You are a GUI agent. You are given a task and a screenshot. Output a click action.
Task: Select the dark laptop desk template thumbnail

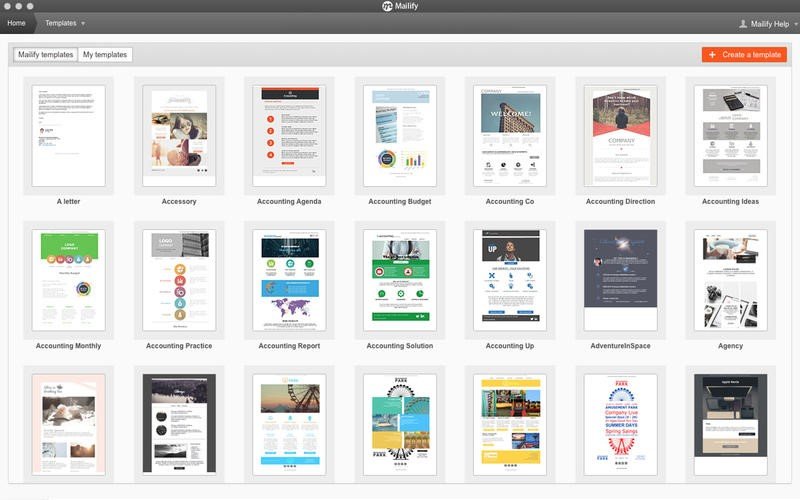[x=731, y=424]
